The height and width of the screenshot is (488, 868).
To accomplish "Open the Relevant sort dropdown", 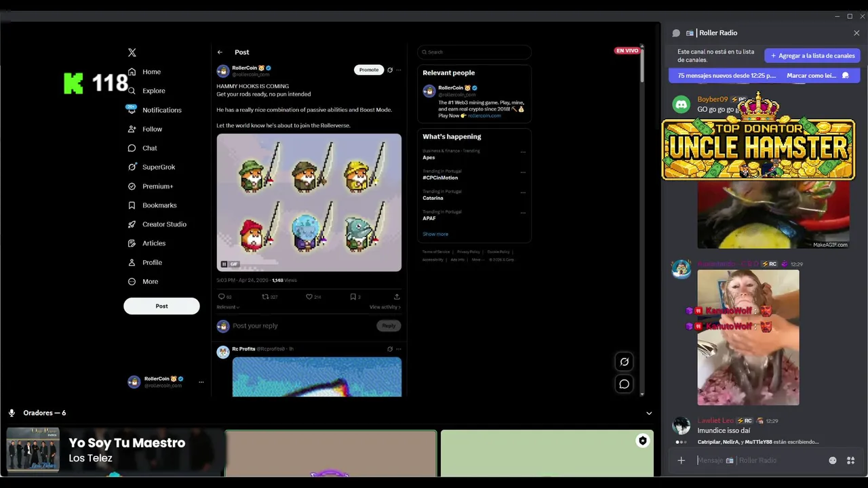I will [228, 307].
